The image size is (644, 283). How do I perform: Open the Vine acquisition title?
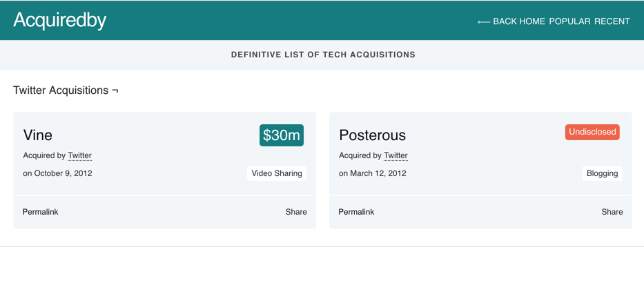click(38, 135)
